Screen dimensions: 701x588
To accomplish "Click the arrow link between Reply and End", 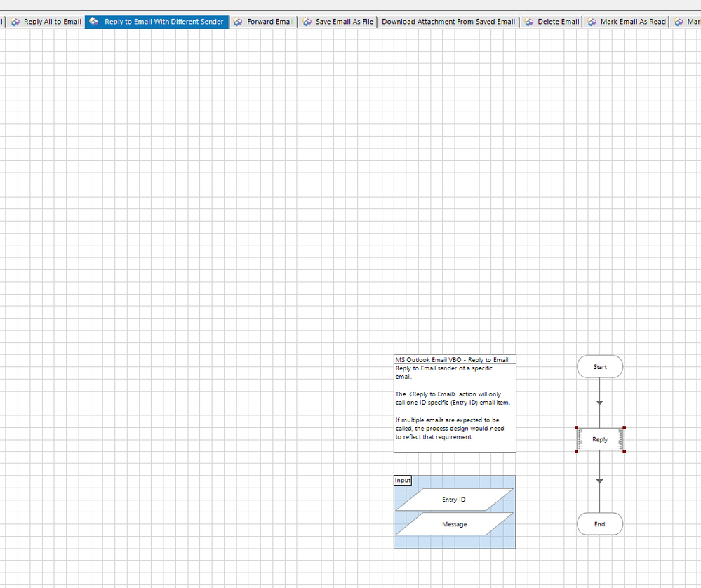I will tap(600, 481).
